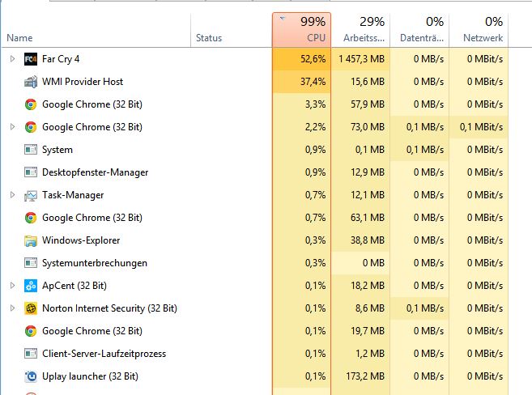
Task: Sort processes by Name column
Action: pyautogui.click(x=19, y=38)
